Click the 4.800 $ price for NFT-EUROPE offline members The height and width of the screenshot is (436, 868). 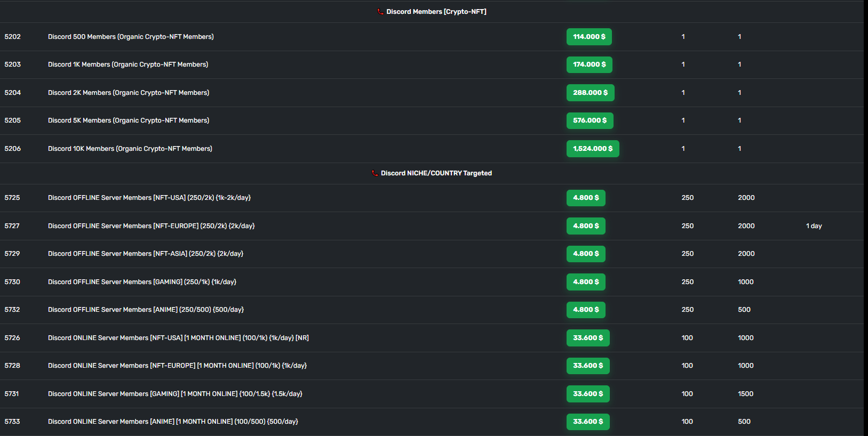click(x=586, y=226)
